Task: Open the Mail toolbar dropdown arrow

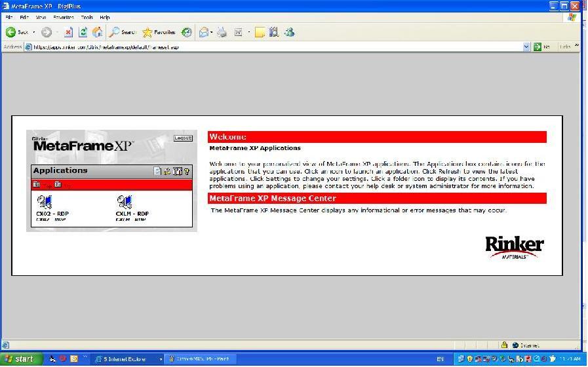Action: [x=212, y=31]
